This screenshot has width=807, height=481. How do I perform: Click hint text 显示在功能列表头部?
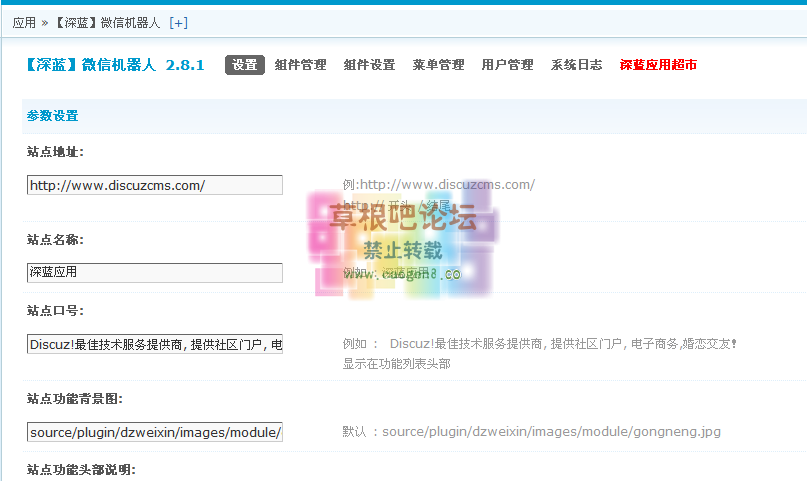click(397, 364)
